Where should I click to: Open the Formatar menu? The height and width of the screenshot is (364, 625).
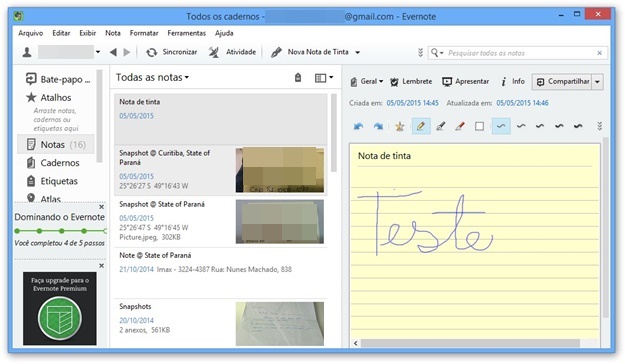coord(144,33)
